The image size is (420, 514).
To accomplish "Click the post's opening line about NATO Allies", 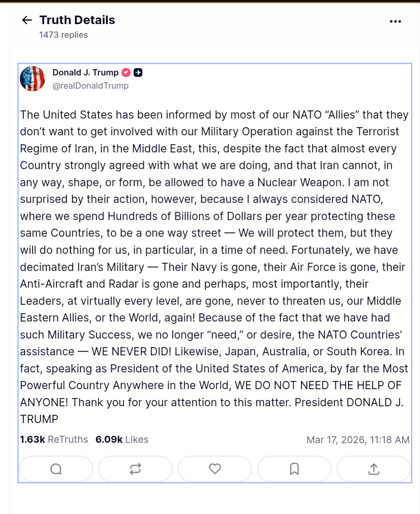I will (214, 115).
